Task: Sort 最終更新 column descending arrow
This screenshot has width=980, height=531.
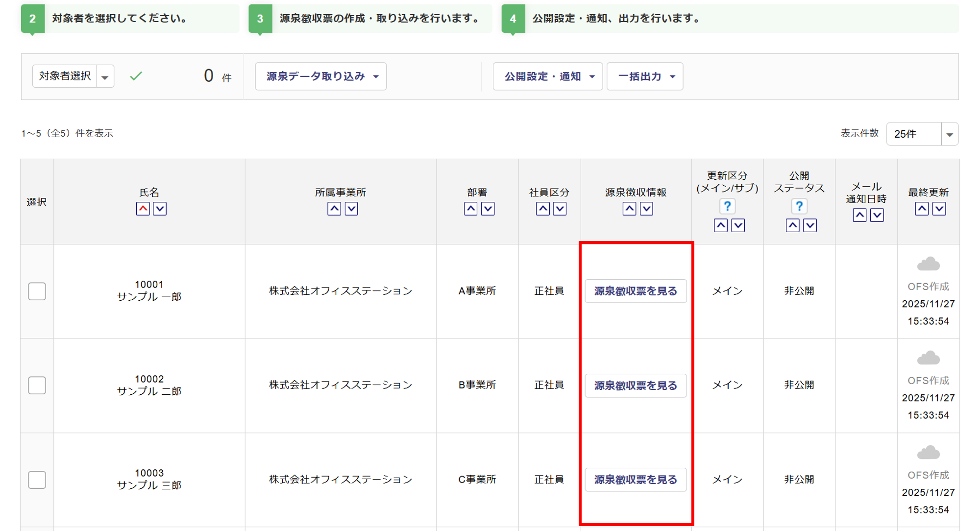Action: click(x=939, y=209)
